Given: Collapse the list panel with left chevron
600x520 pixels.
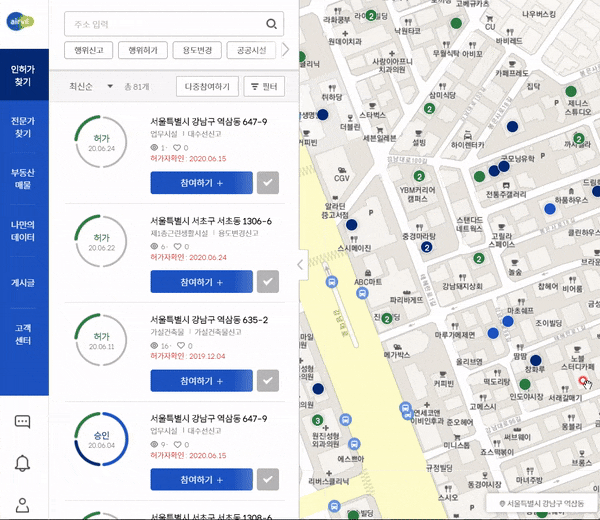Looking at the screenshot, I should coord(301,264).
